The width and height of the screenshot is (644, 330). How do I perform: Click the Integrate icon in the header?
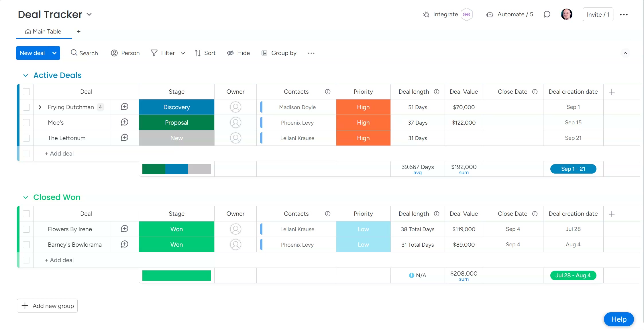pos(426,14)
